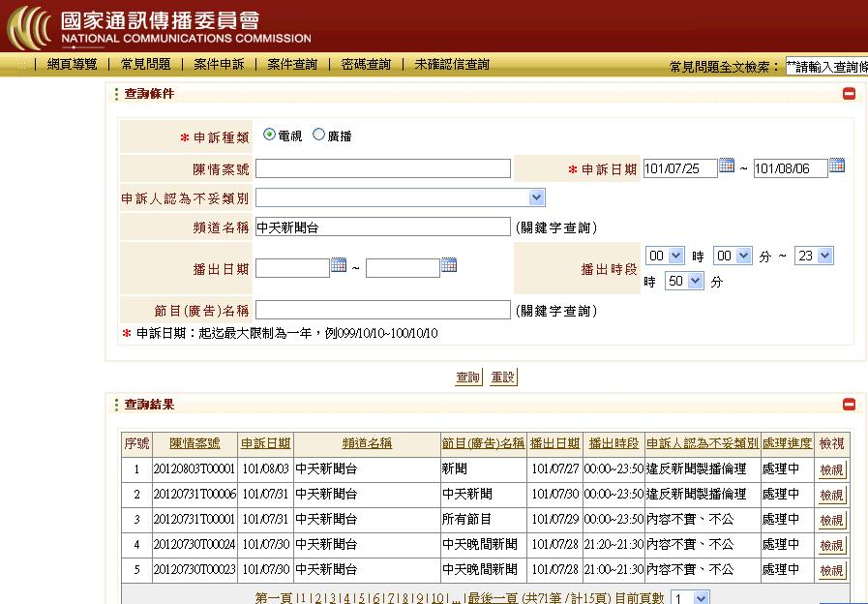Image resolution: width=868 pixels, height=604 pixels.
Task: Select 電視 radio button
Action: pyautogui.click(x=269, y=135)
